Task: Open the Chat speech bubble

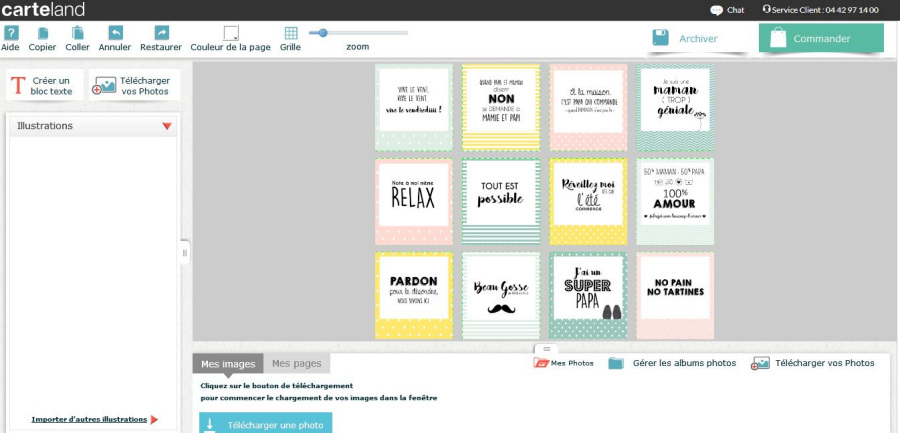Action: (x=717, y=10)
